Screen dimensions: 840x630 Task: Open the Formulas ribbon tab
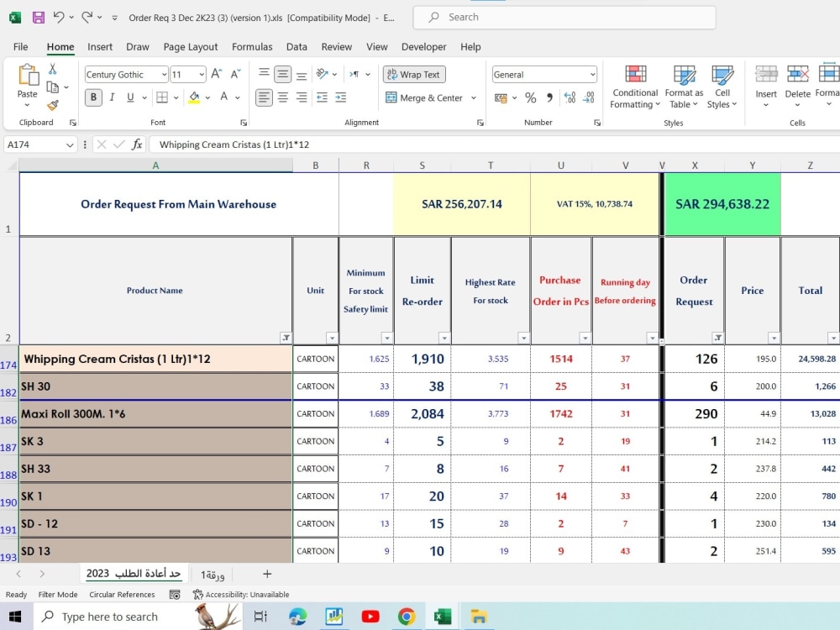click(252, 46)
